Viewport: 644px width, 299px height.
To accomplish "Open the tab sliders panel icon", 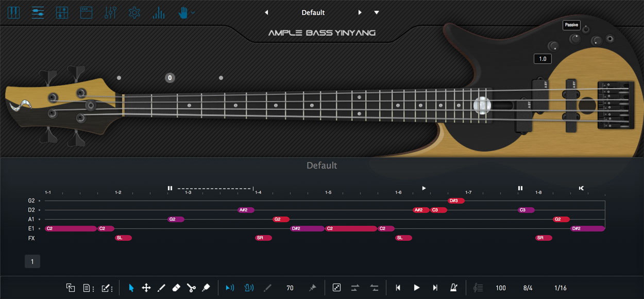I will coord(38,13).
